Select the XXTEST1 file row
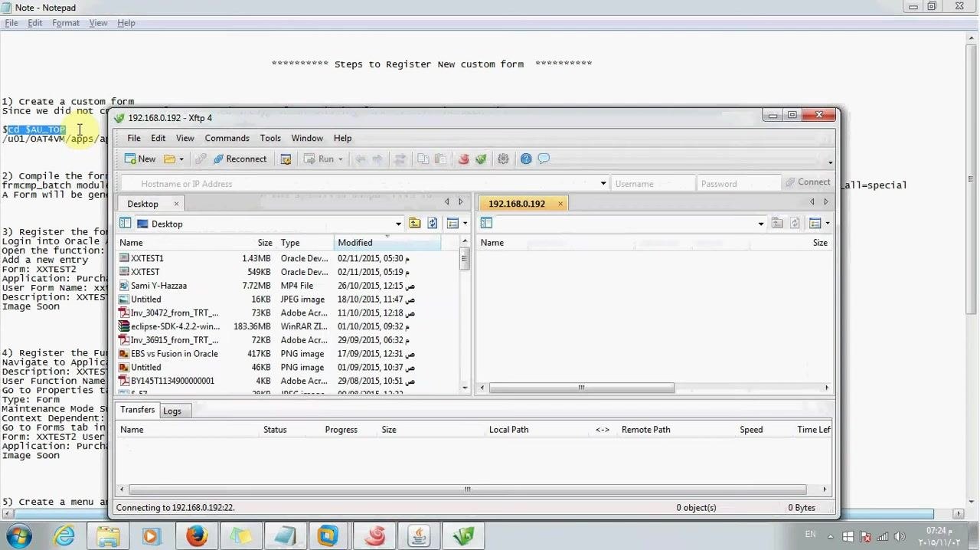The image size is (980, 550). pyautogui.click(x=288, y=258)
